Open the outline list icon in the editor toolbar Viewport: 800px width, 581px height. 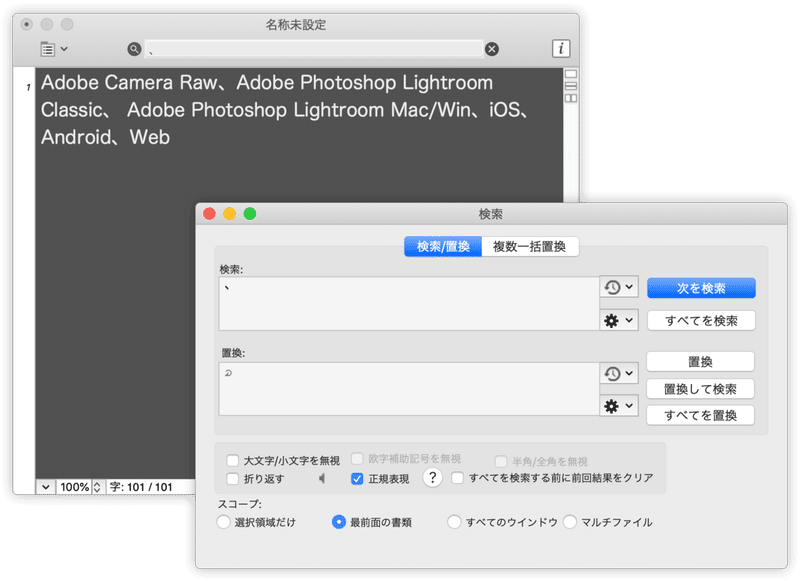pyautogui.click(x=47, y=49)
